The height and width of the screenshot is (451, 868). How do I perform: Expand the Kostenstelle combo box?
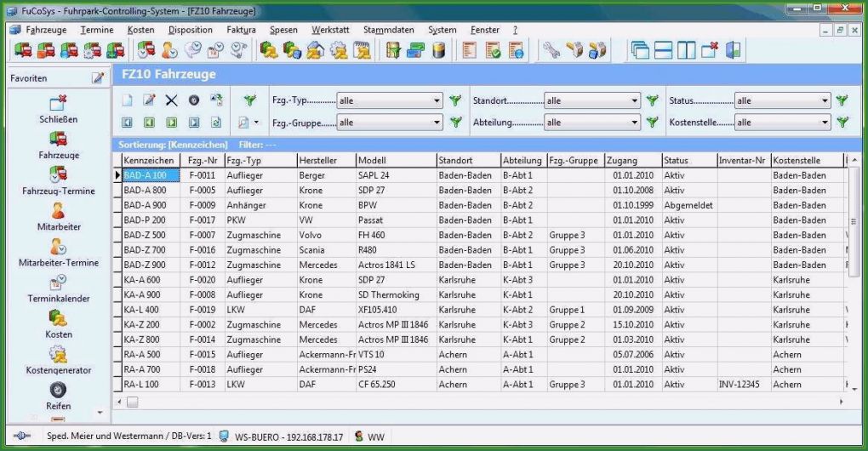[825, 123]
